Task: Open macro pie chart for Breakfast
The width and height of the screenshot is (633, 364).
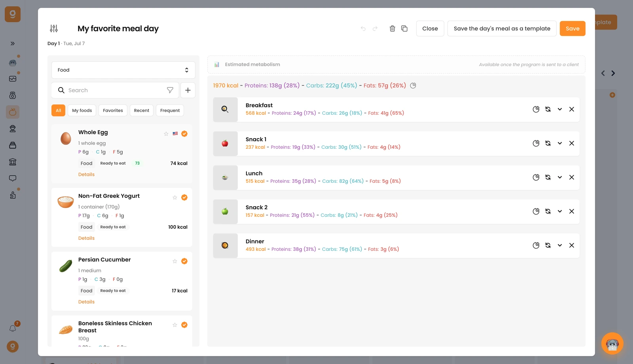Action: 536,109
